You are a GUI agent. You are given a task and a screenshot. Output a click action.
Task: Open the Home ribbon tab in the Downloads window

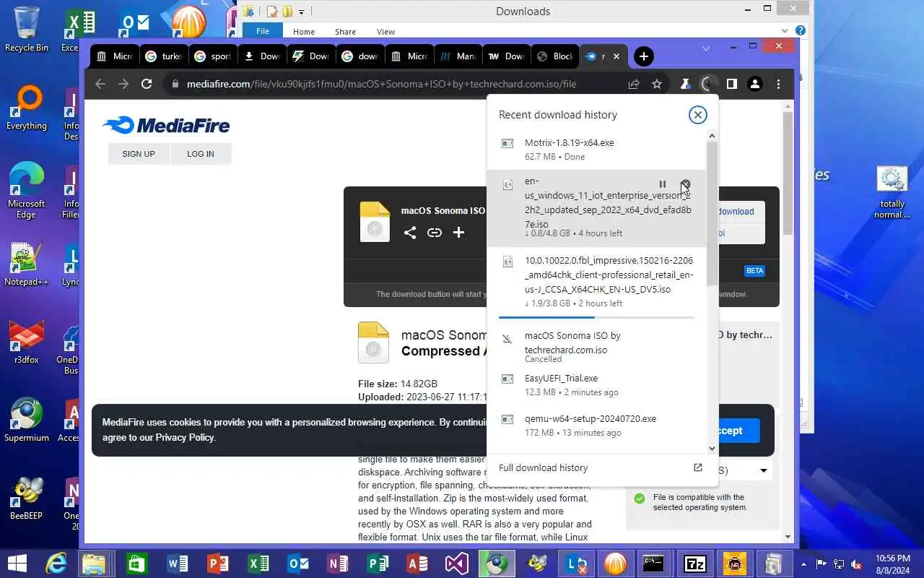303,32
